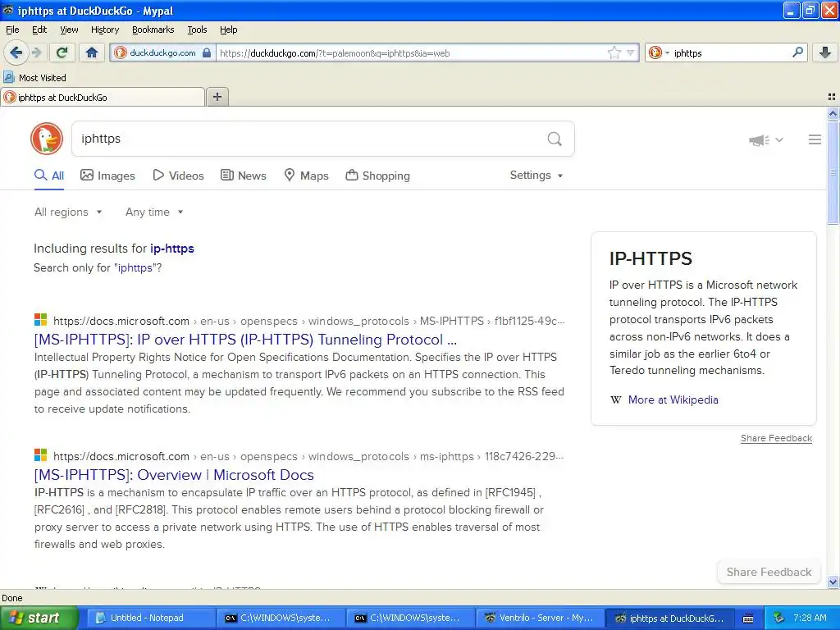This screenshot has width=840, height=630.
Task: Open the Any time filter dropdown
Action: coord(154,212)
